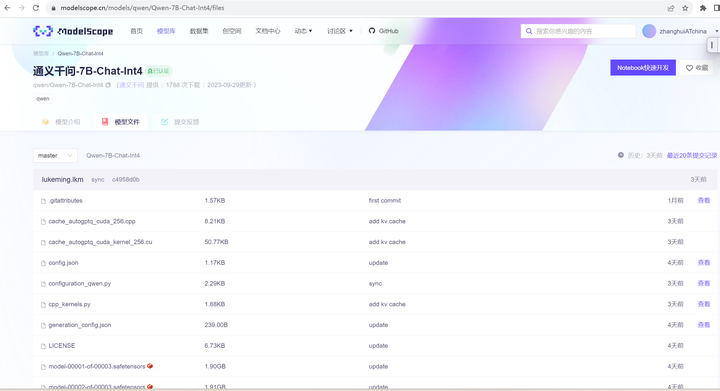The height and width of the screenshot is (391, 720).
Task: Switch to the 模型文件 tab
Action: (120, 122)
